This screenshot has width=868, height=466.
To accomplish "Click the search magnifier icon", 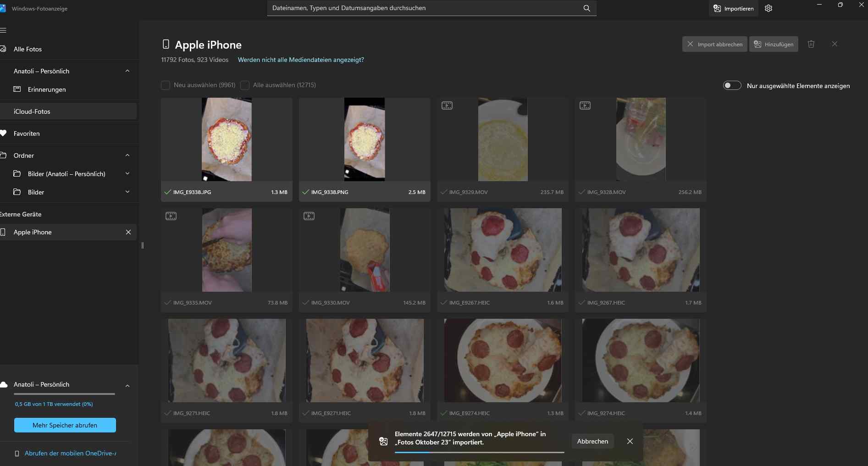I will tap(586, 8).
